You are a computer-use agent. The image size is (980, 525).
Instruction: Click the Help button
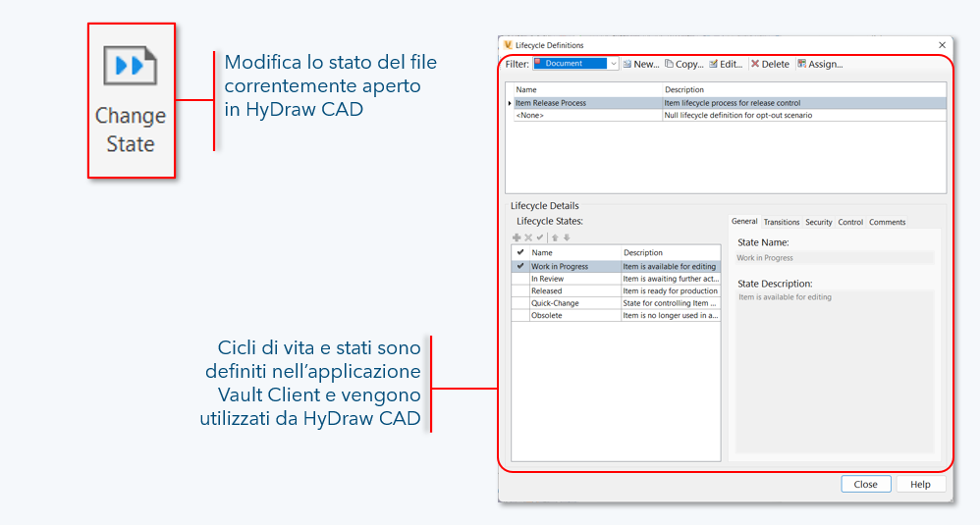pyautogui.click(x=920, y=484)
